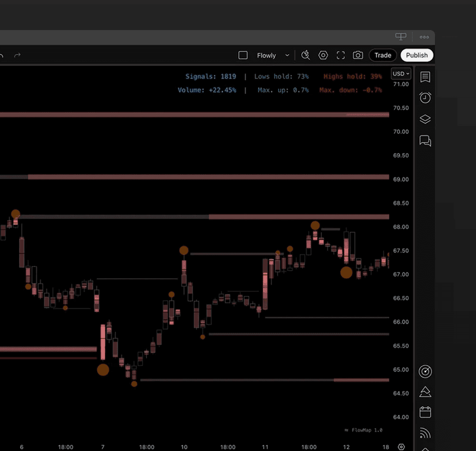The image size is (476, 451).
Task: Expand the Flowly layout dropdown arrow
Action: point(287,55)
